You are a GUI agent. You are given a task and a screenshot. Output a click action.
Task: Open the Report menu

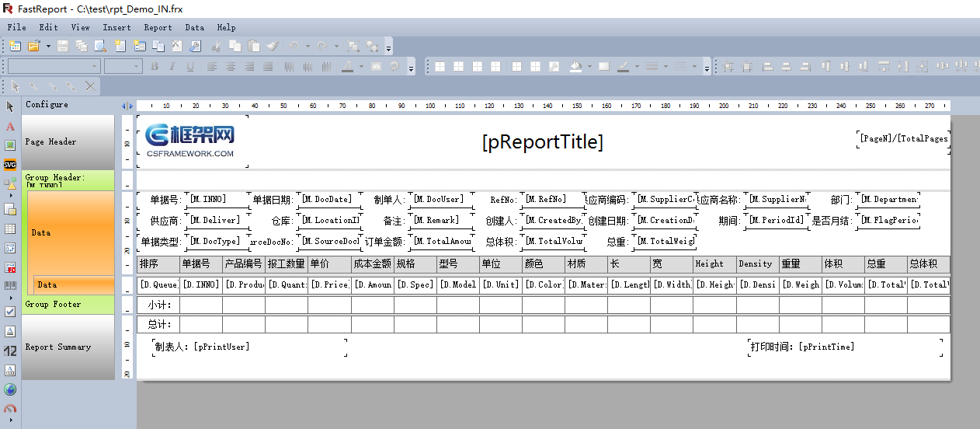[x=158, y=27]
